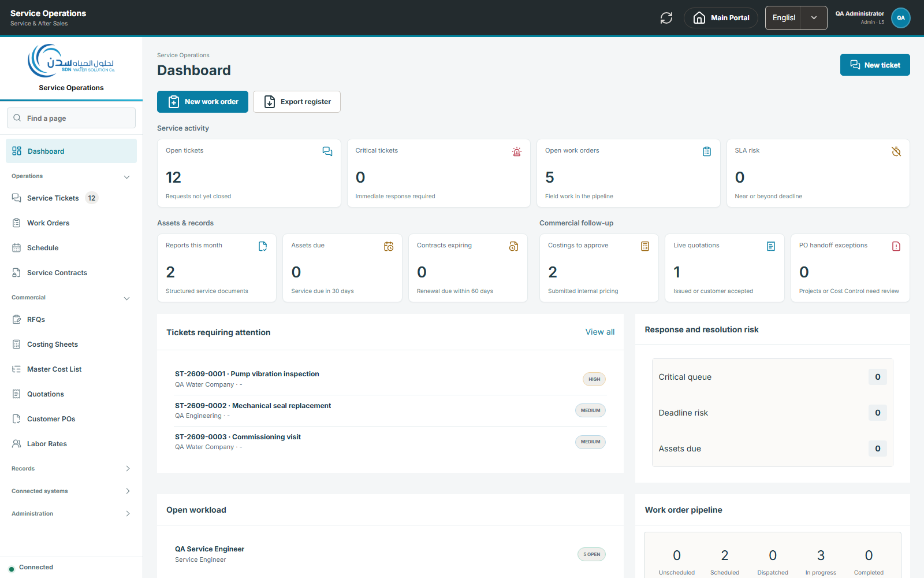This screenshot has height=578, width=924.
Task: Click Assets due calendar icon
Action: [x=389, y=246]
